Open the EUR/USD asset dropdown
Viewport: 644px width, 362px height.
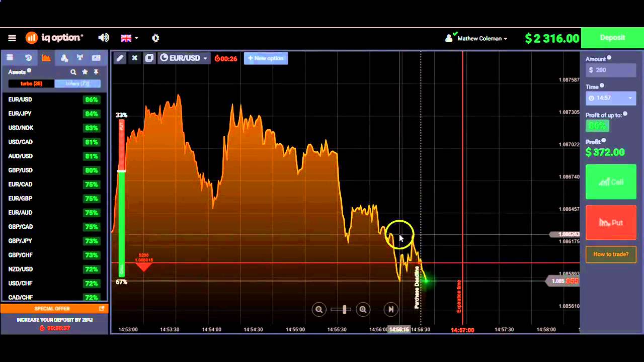[x=184, y=58]
